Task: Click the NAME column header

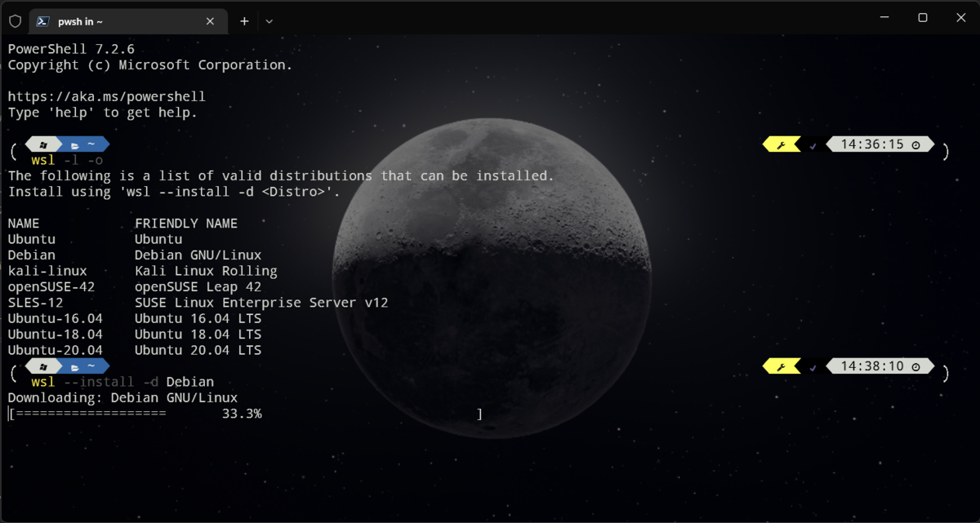Action: point(24,224)
